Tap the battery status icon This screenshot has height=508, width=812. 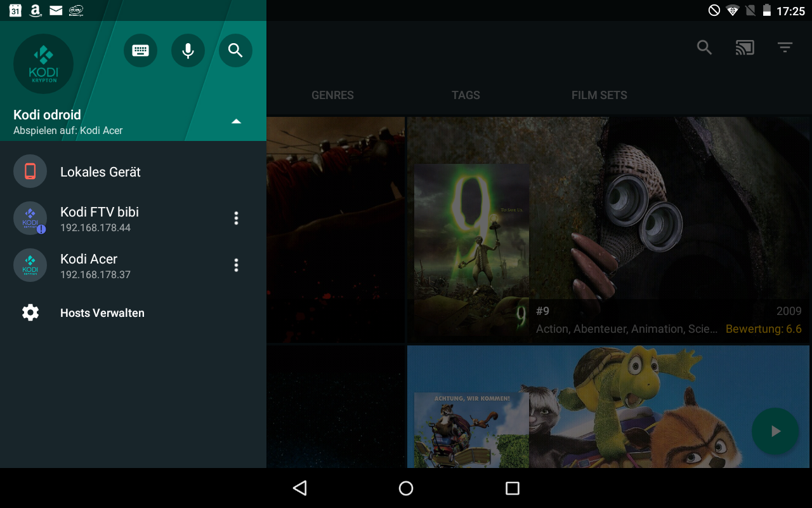tap(766, 10)
